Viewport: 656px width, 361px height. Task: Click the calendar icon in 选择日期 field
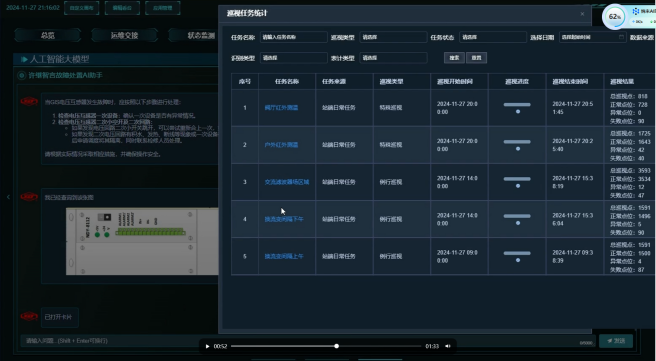click(x=621, y=37)
